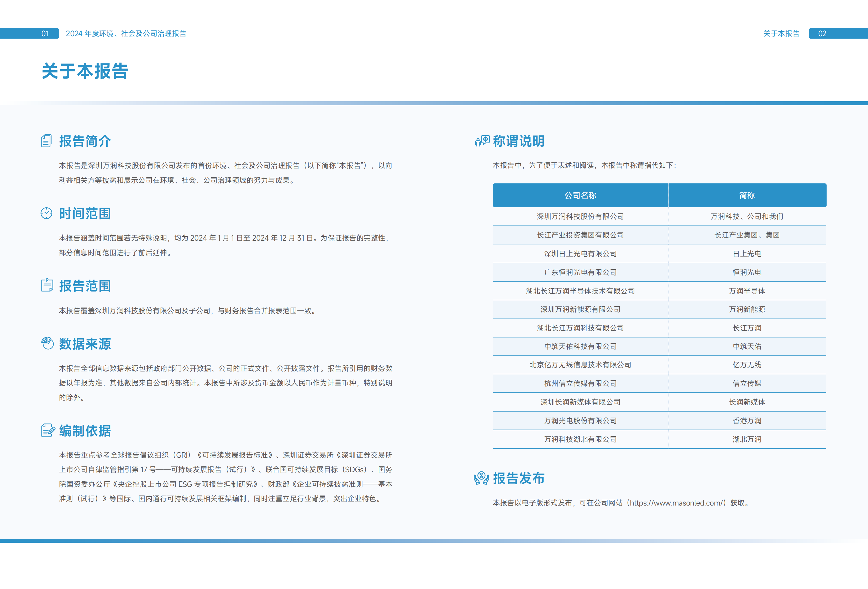Click the 万润科技、公司和我们 table cell
The height and width of the screenshot is (589, 868).
pos(747,216)
